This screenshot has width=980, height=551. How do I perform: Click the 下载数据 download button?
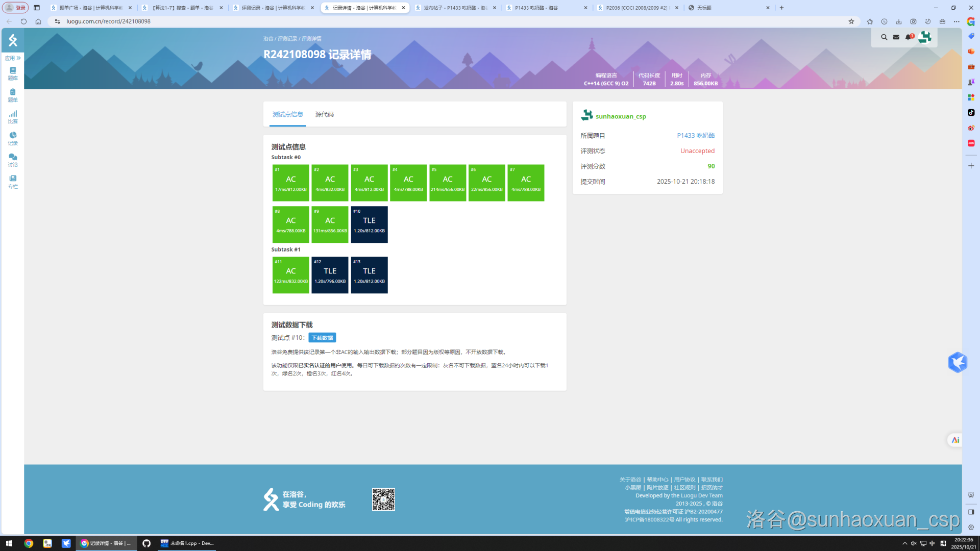click(x=322, y=338)
